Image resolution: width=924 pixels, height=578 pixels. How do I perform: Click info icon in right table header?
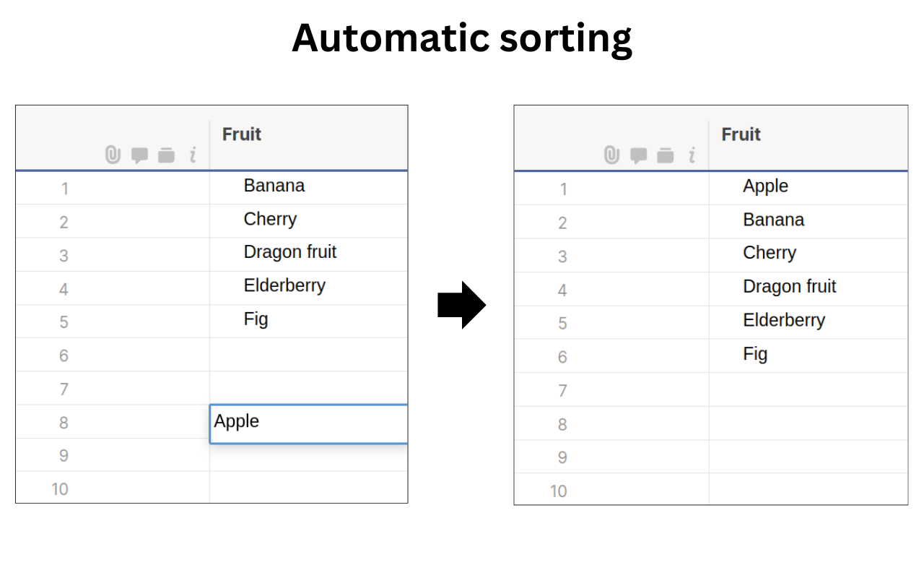692,155
